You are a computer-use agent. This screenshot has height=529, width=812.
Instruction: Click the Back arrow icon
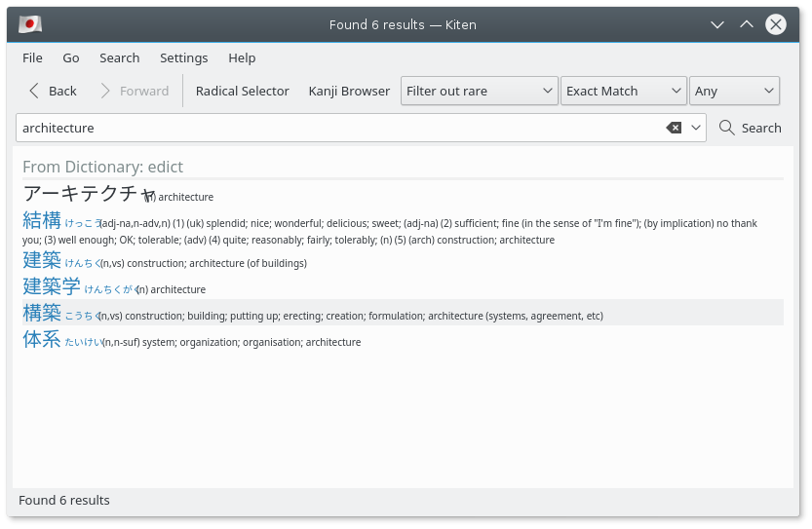(x=35, y=91)
